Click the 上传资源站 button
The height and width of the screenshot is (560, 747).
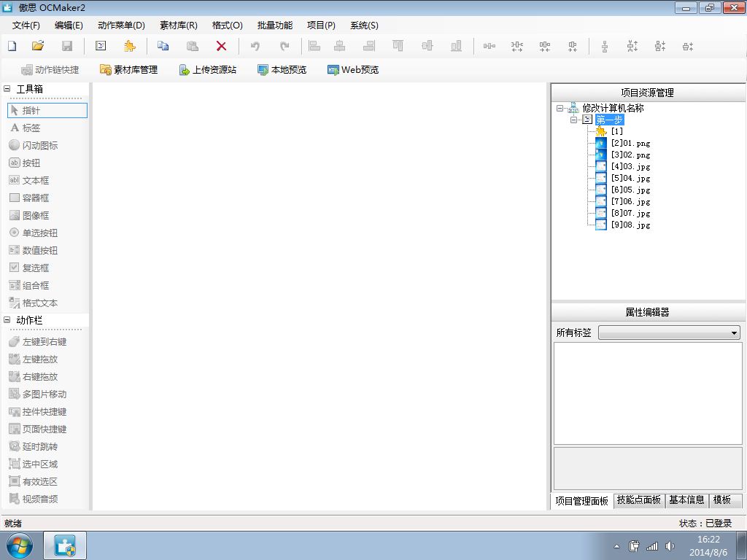[207, 70]
